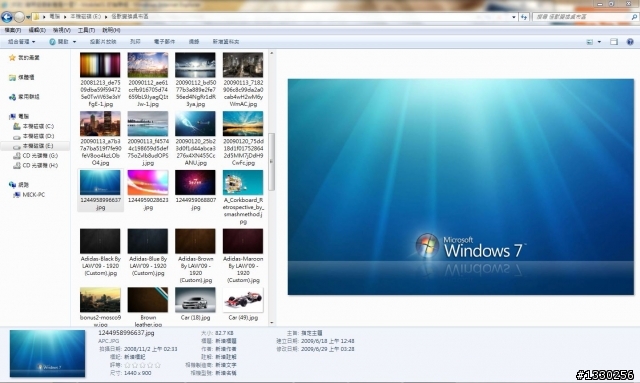Click the search input field
Image resolution: width=640 pixels, height=383 pixels.
coord(582,17)
